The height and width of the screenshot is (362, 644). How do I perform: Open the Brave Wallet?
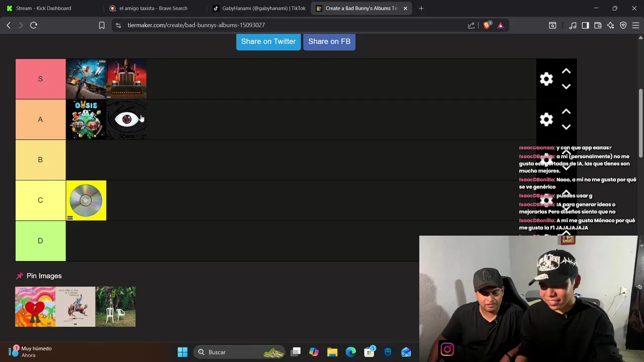pyautogui.click(x=598, y=25)
